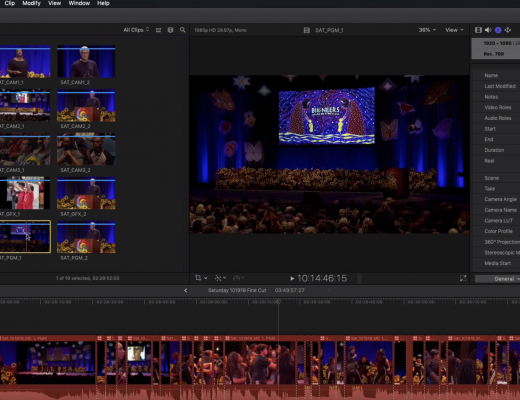Click the Video Roles inspector row
This screenshot has height=400, width=520.
[497, 108]
